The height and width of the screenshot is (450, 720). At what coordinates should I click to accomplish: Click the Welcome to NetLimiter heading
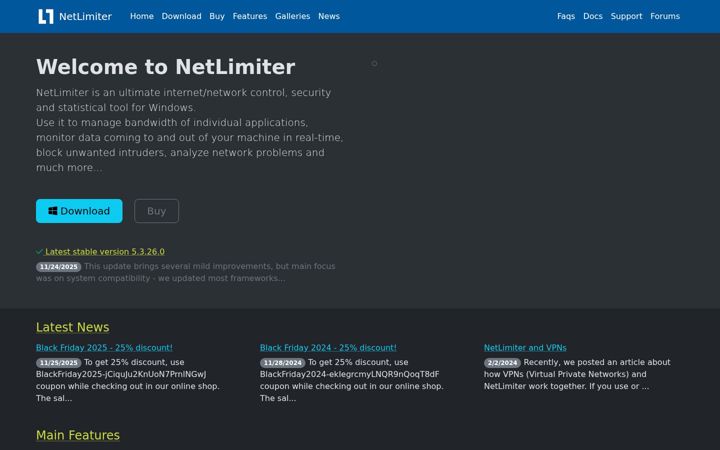(x=165, y=67)
